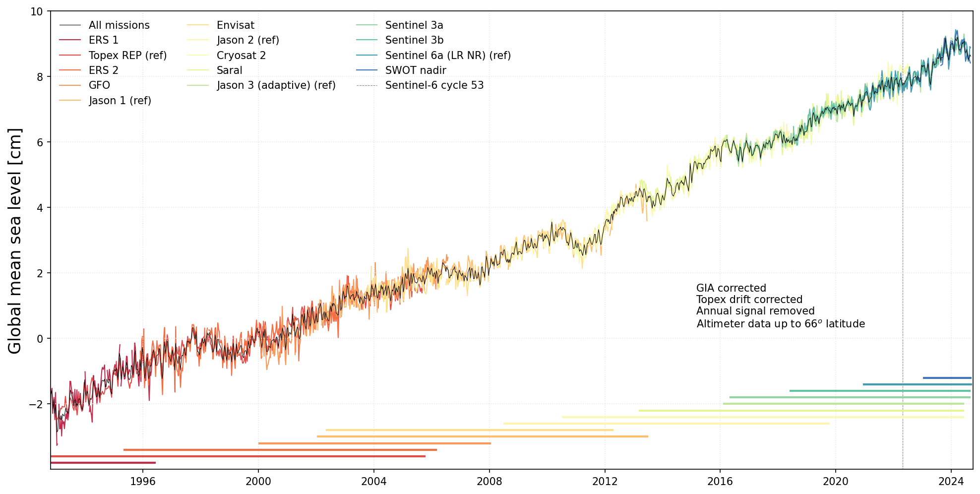The height and width of the screenshot is (494, 980).
Task: Click the dashed vertical Sentinel-6 cycle 53 line
Action: click(x=903, y=198)
